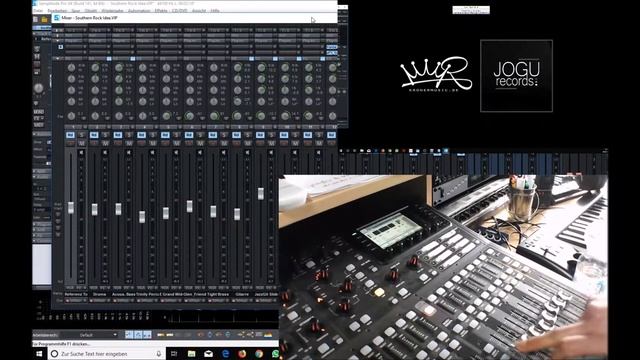Open the Hilfe menu

tap(215, 11)
